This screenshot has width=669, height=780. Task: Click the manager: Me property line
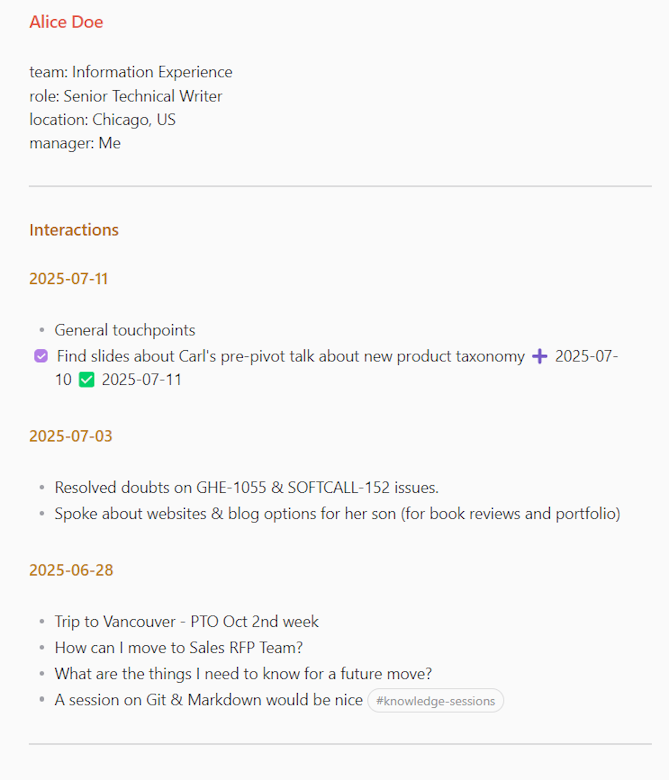point(75,143)
